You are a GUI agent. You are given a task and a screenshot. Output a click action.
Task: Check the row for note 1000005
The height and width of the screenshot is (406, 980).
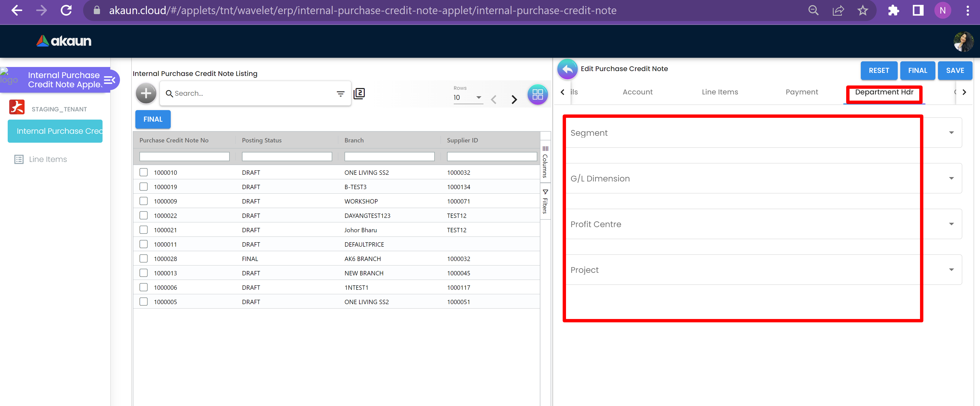(143, 302)
